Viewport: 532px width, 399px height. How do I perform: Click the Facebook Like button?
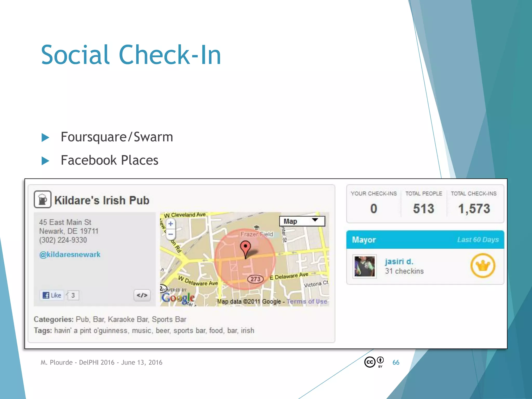point(52,295)
